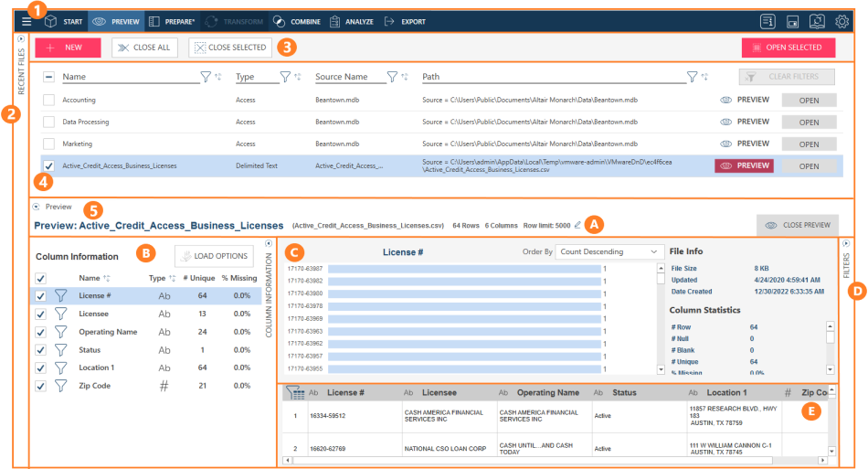Click the settings gear icon
Screen dimensions: 868x469
[842, 21]
